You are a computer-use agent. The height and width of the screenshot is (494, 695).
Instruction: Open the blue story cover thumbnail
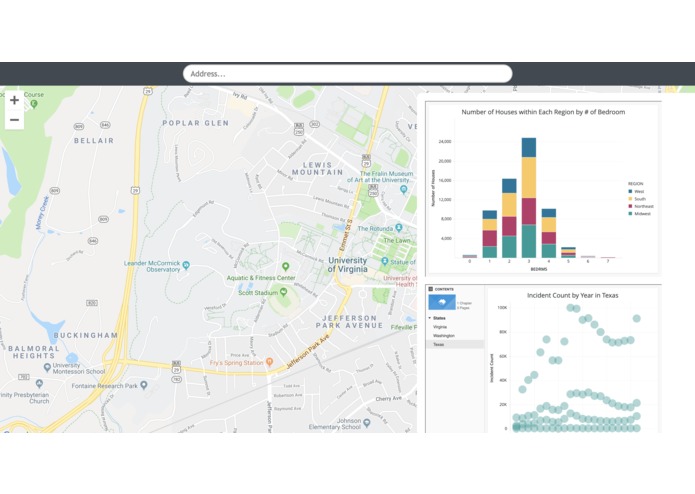click(441, 302)
